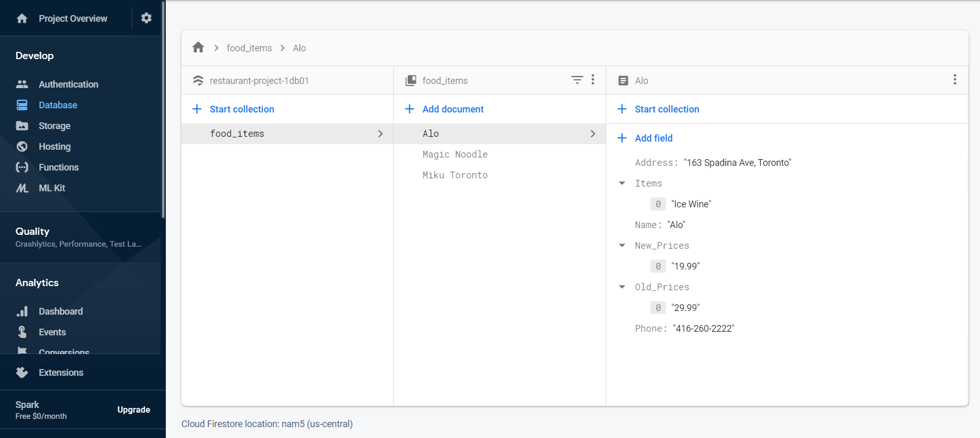This screenshot has width=980, height=438.
Task: Click Add document button
Action: click(452, 109)
